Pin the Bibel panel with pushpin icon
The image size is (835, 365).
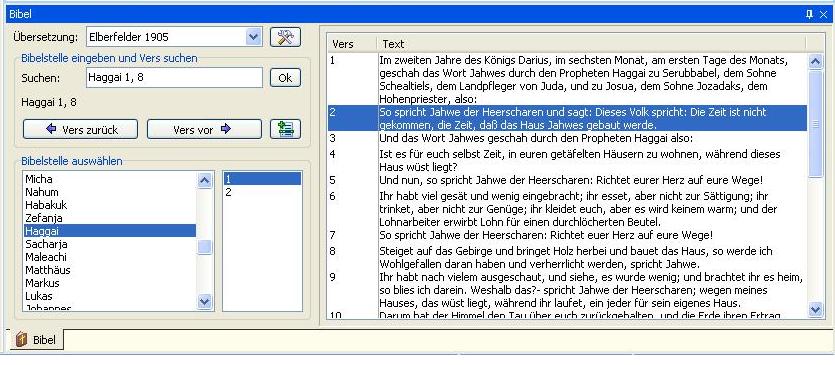[809, 14]
